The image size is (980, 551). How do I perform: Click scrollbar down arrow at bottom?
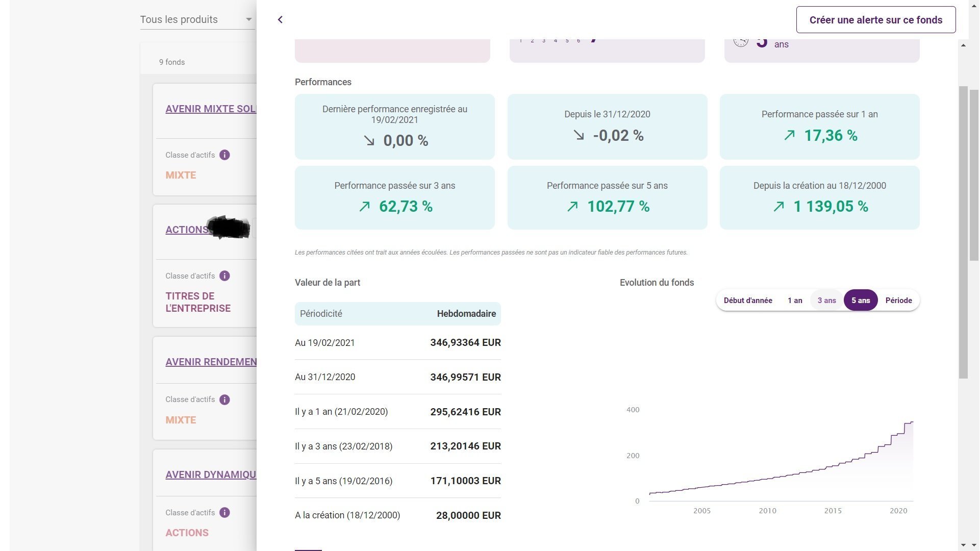(963, 545)
